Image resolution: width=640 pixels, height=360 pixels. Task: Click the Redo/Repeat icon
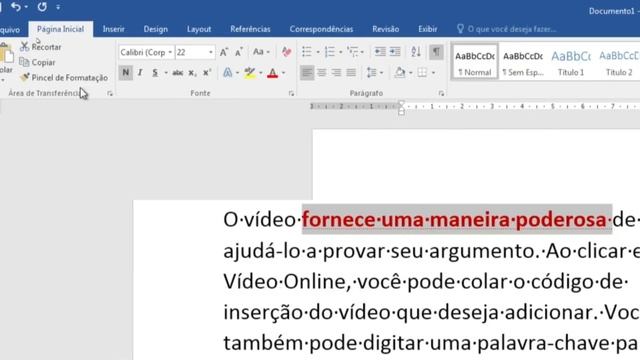tap(42, 7)
